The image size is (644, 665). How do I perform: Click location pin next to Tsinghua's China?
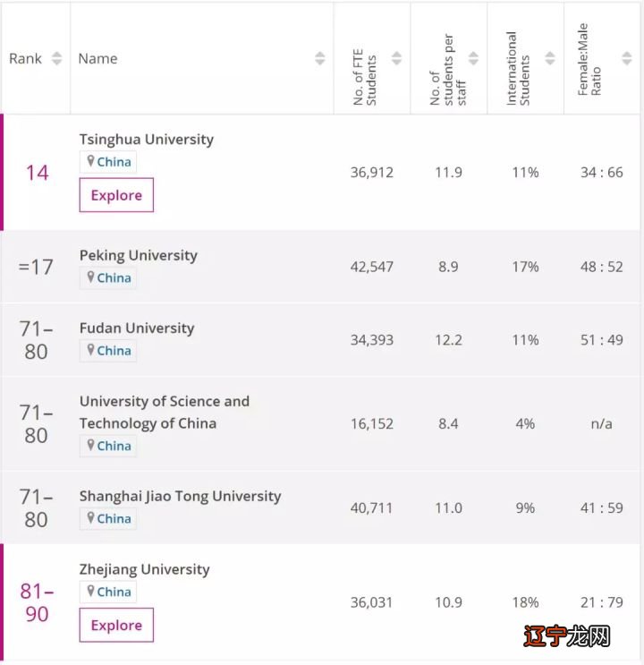pyautogui.click(x=90, y=162)
